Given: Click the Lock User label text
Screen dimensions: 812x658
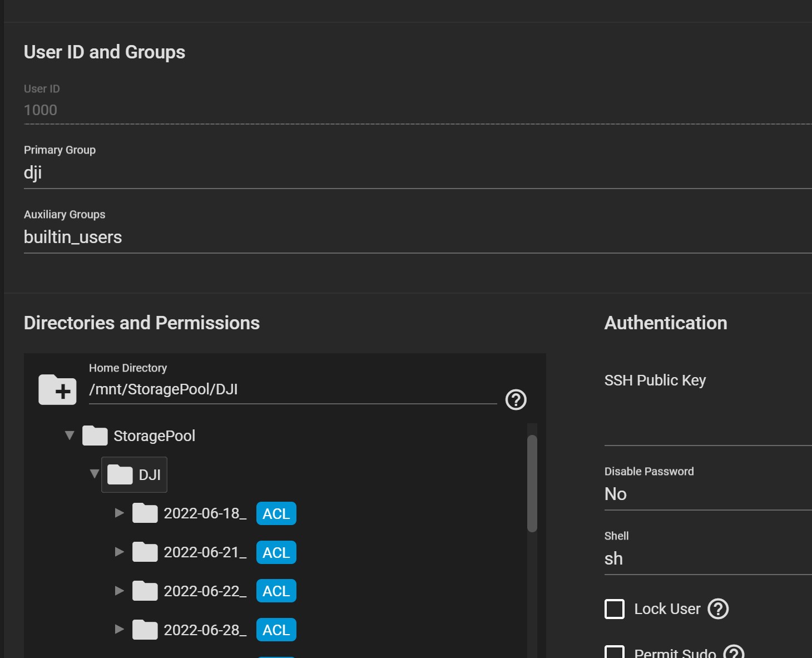Looking at the screenshot, I should 667,609.
